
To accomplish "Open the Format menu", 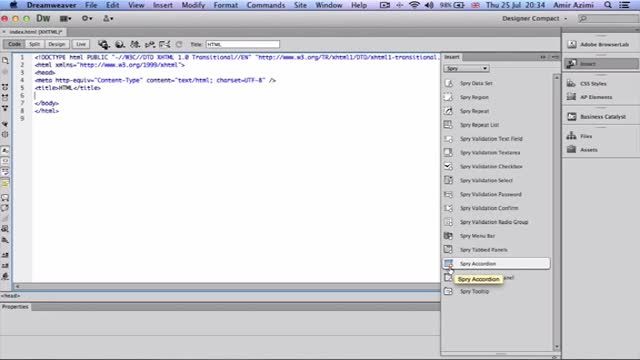I will click(226, 5).
